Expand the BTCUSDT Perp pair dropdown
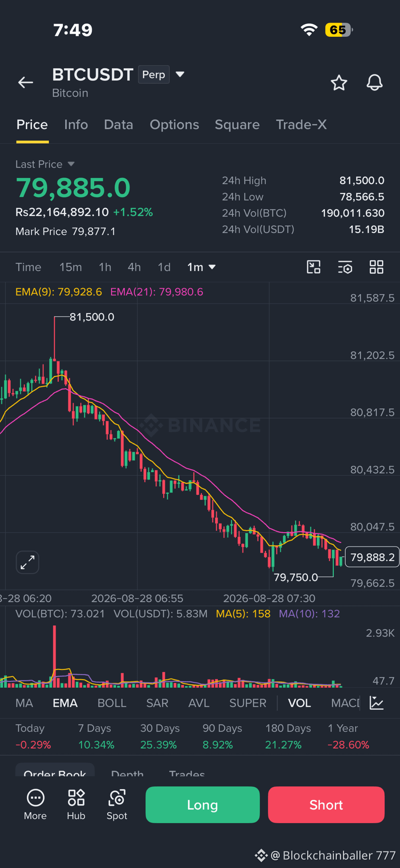 click(180, 74)
